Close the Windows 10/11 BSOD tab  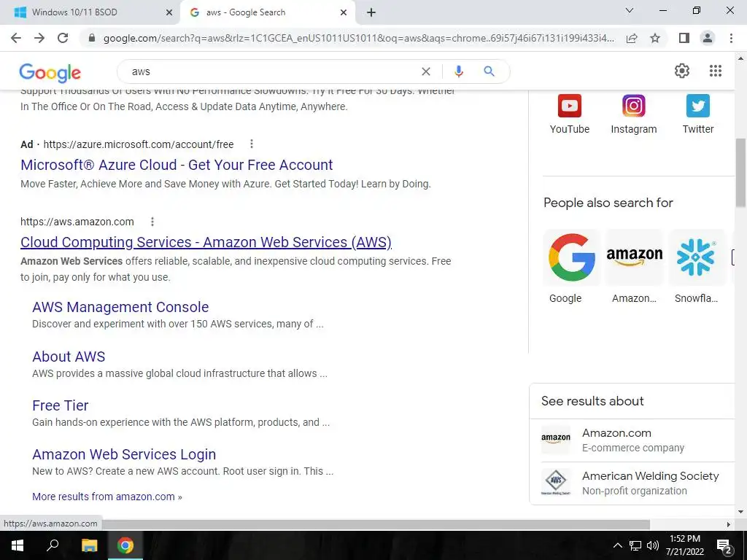[169, 12]
